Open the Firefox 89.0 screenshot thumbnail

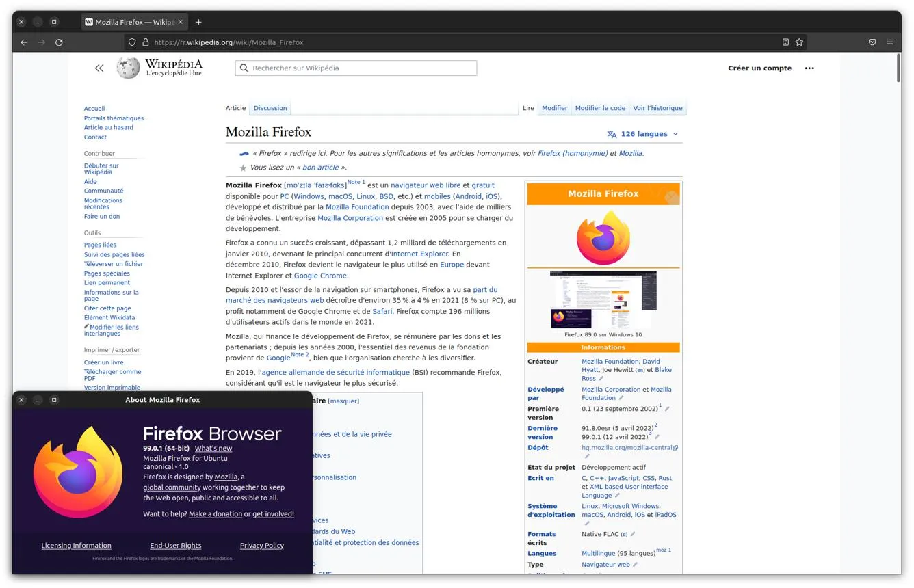(x=603, y=299)
